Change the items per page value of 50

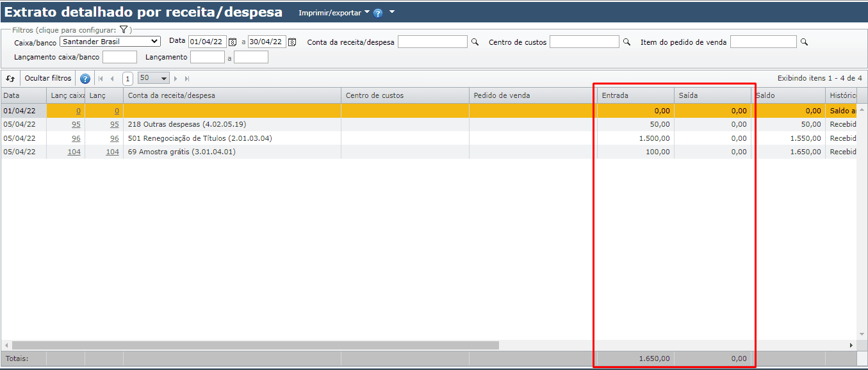pos(154,78)
